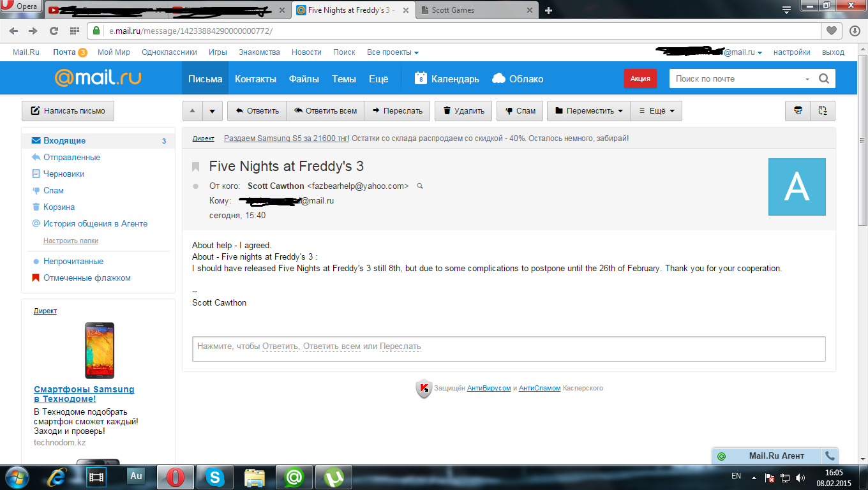Open the Ещё menu in blue header

[x=378, y=78]
